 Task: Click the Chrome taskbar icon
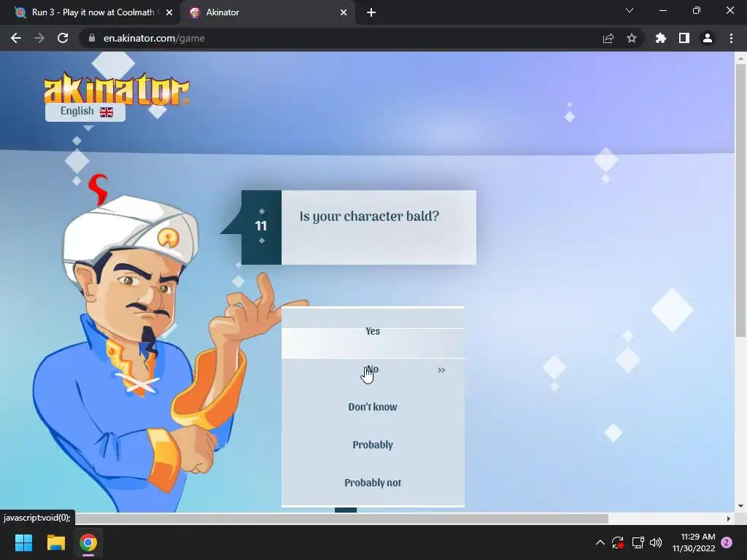88,542
